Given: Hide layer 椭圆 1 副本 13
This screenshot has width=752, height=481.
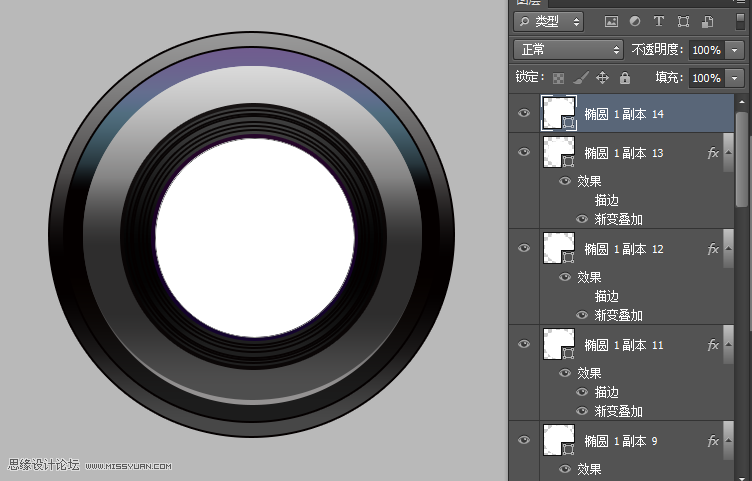Looking at the screenshot, I should (524, 153).
